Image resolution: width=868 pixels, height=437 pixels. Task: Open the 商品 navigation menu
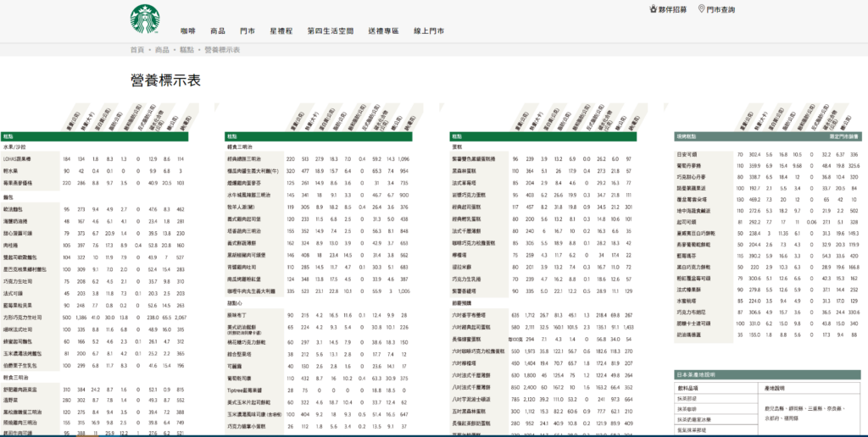[218, 31]
